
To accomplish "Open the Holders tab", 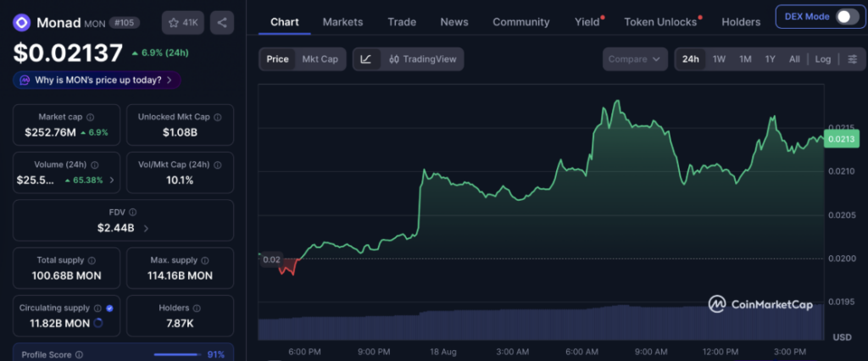I will click(x=741, y=22).
